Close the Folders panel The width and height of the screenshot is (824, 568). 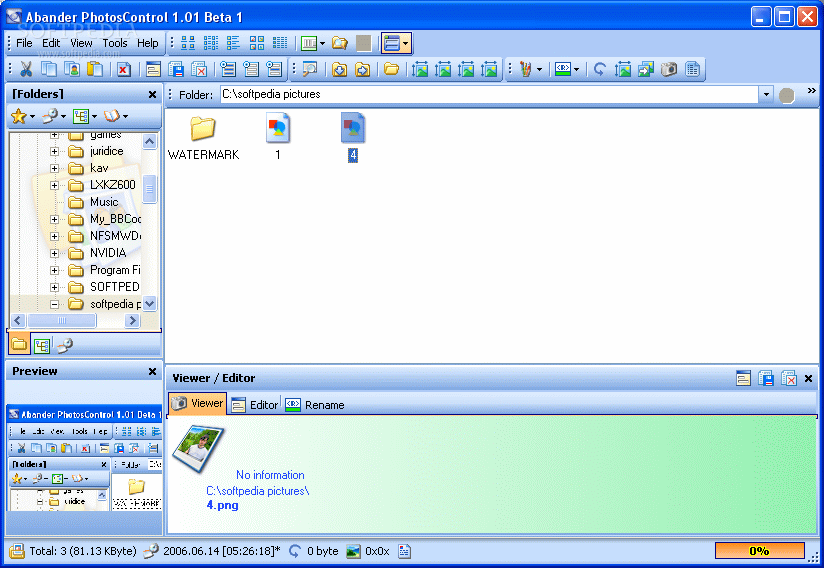tap(152, 95)
